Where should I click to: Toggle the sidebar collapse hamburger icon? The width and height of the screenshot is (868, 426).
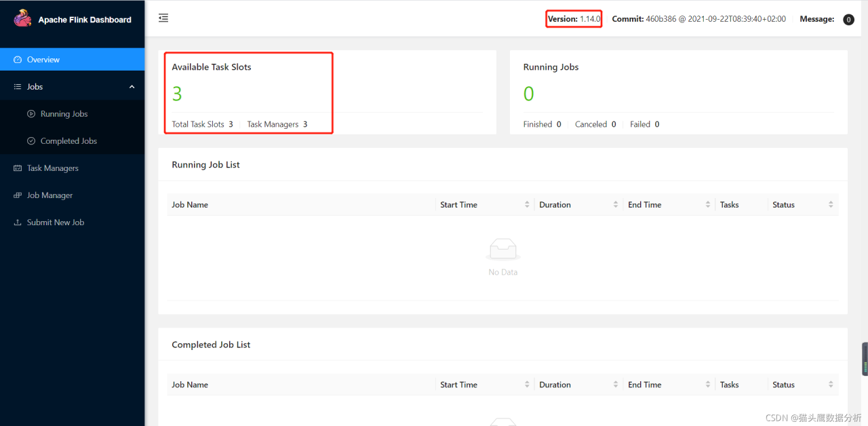[163, 18]
